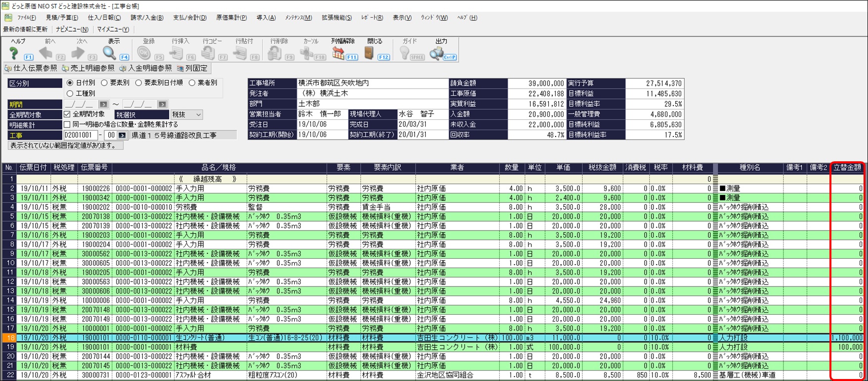Click the 前へ back arrow icon

point(46,53)
